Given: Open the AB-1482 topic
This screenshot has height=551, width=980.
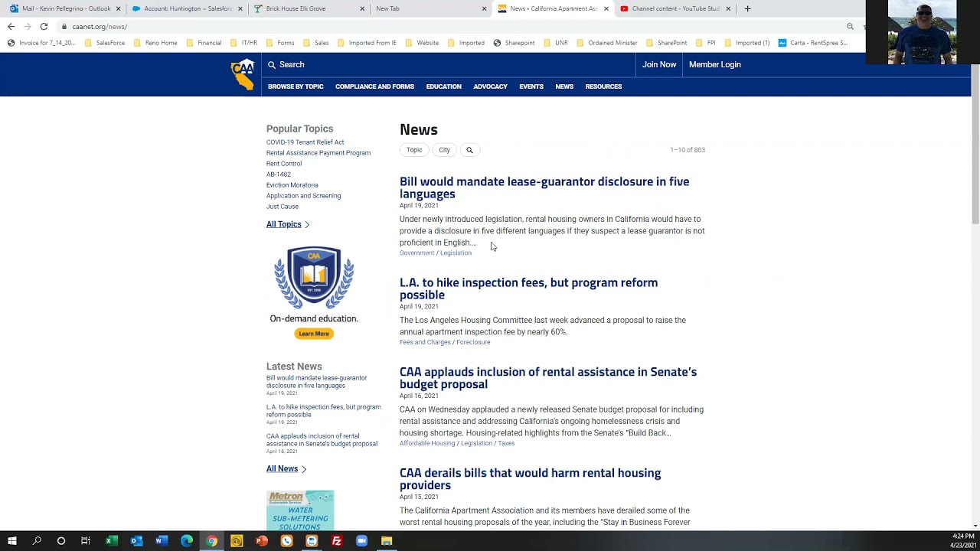Looking at the screenshot, I should click(x=279, y=174).
